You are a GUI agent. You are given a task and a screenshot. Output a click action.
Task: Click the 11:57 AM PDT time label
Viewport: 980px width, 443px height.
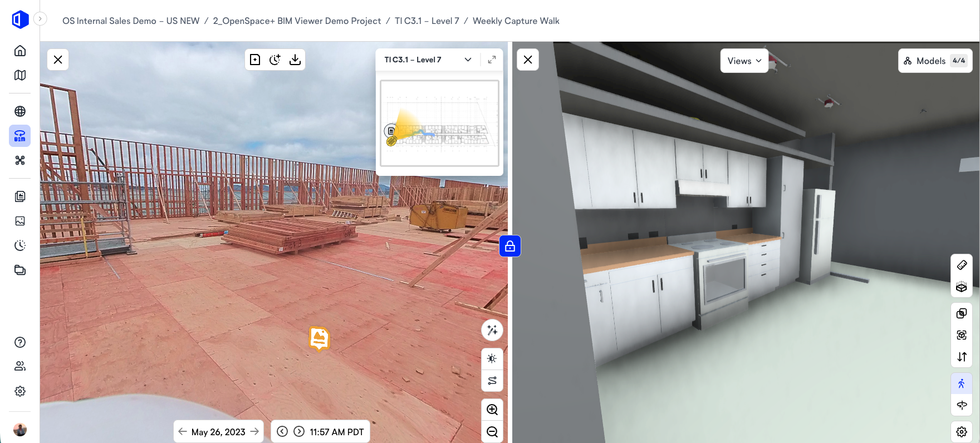pyautogui.click(x=337, y=432)
